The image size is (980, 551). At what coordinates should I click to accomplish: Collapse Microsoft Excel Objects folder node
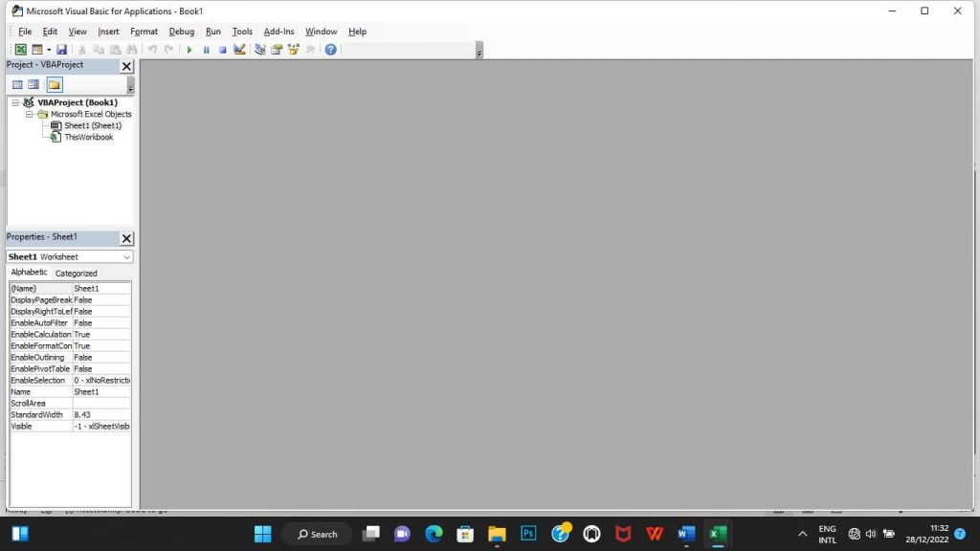coord(29,115)
